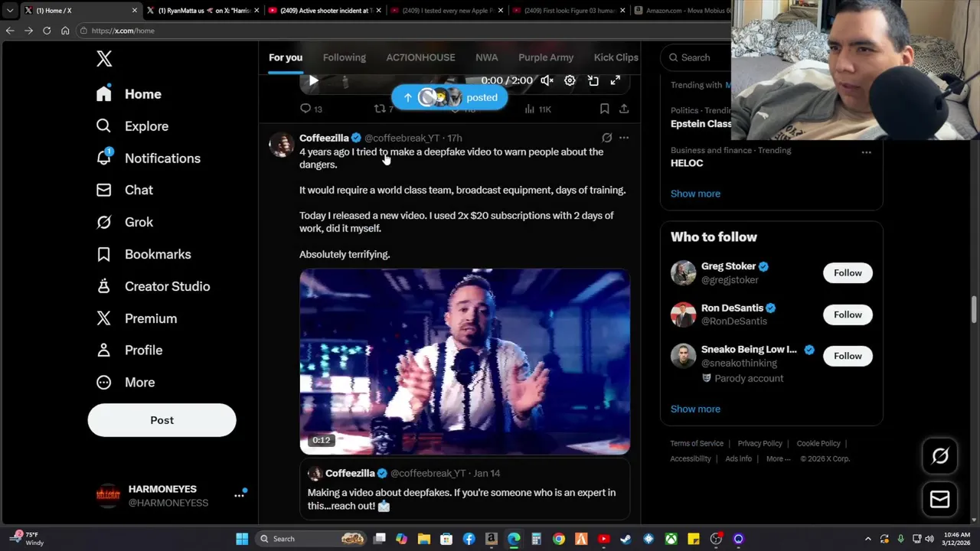
Task: Open Home from the sidebar
Action: point(129,94)
